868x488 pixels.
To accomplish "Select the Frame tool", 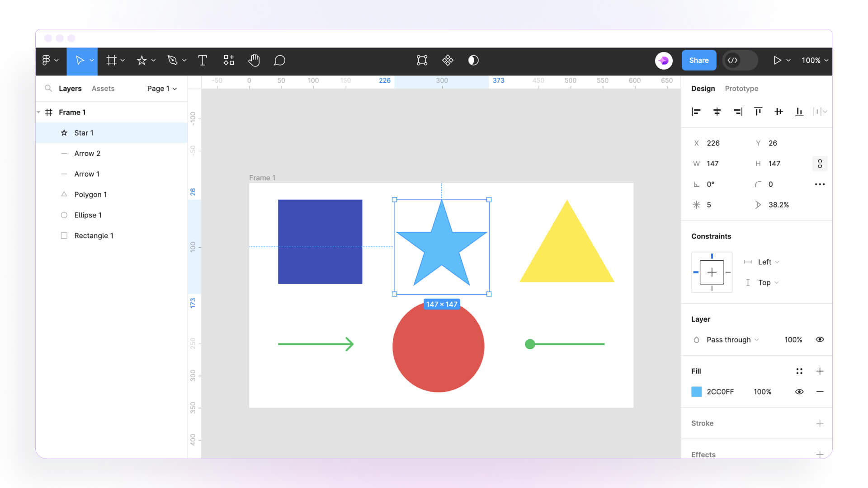I will point(112,60).
